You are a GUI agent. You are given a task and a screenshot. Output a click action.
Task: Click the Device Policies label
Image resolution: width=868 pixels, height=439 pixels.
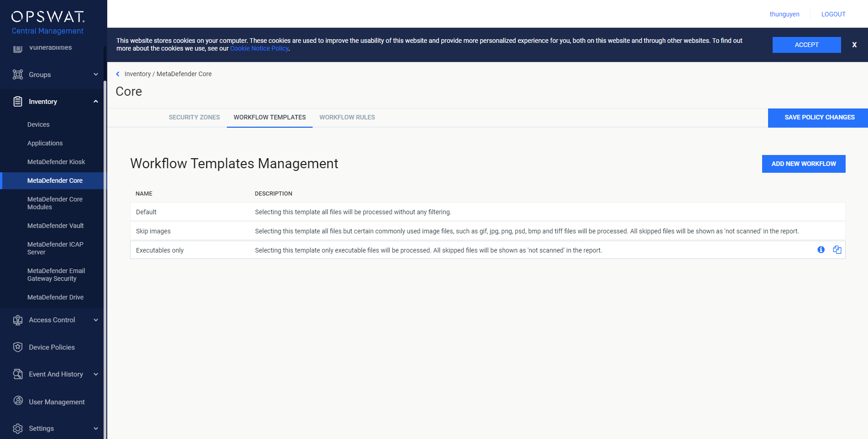coord(52,347)
